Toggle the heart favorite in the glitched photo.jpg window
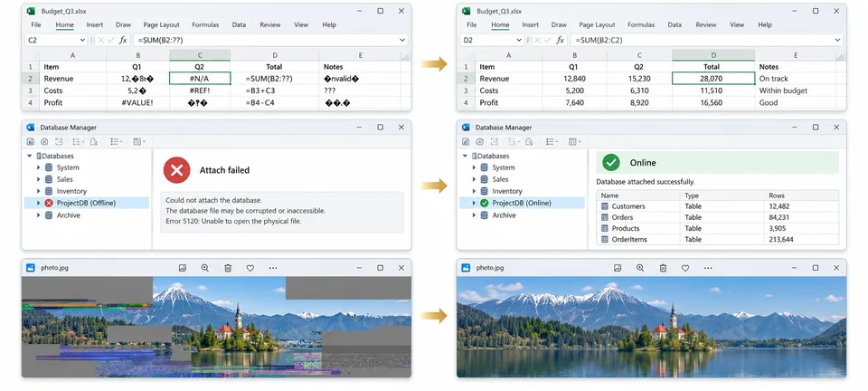 (250, 268)
